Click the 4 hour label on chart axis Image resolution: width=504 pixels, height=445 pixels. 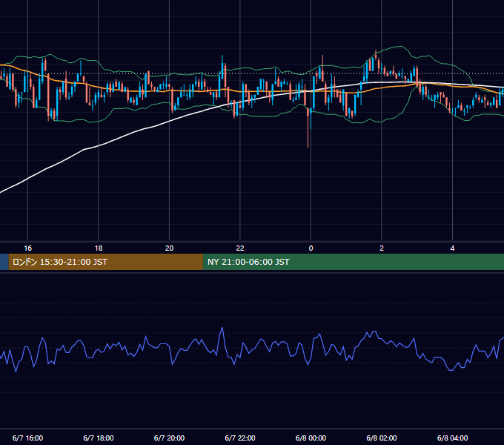(x=452, y=248)
